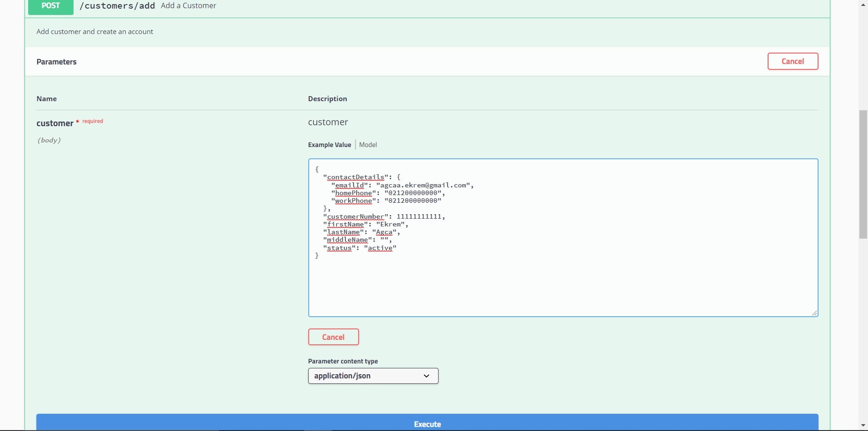
Task: Switch to the Model tab
Action: point(368,145)
